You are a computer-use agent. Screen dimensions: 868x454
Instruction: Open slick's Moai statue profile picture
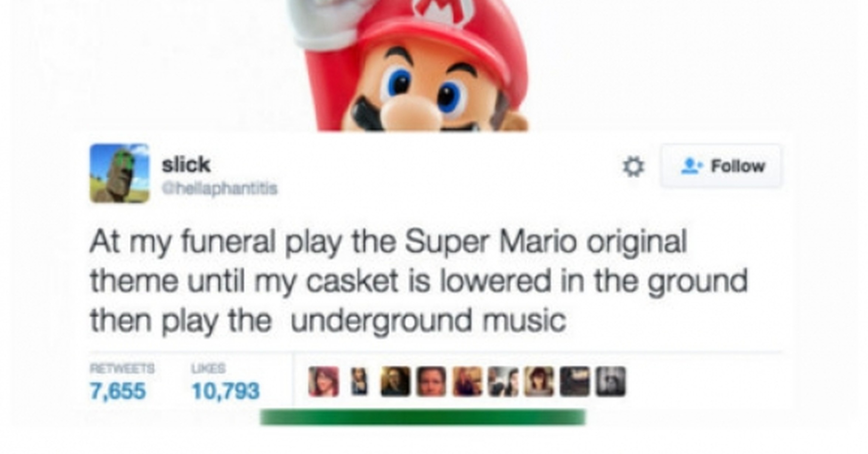point(120,173)
